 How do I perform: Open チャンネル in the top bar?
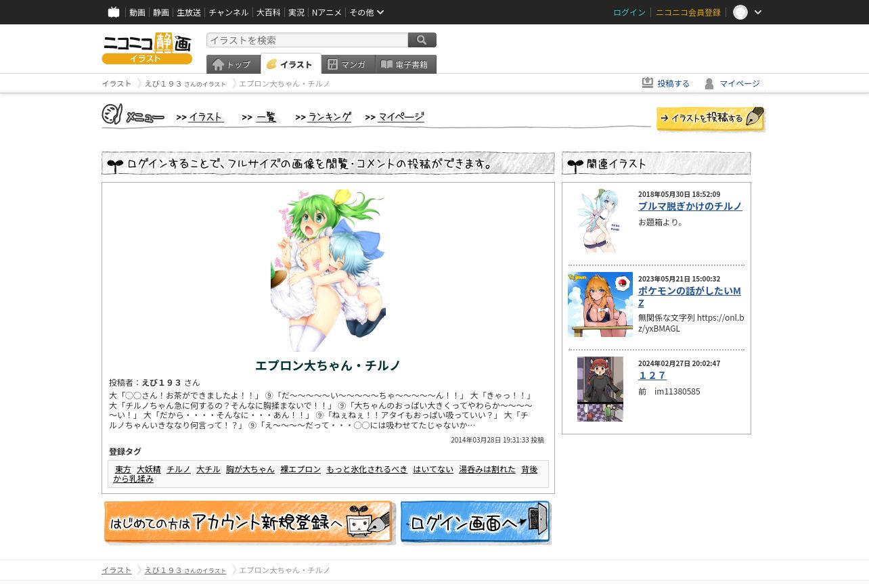pos(228,12)
